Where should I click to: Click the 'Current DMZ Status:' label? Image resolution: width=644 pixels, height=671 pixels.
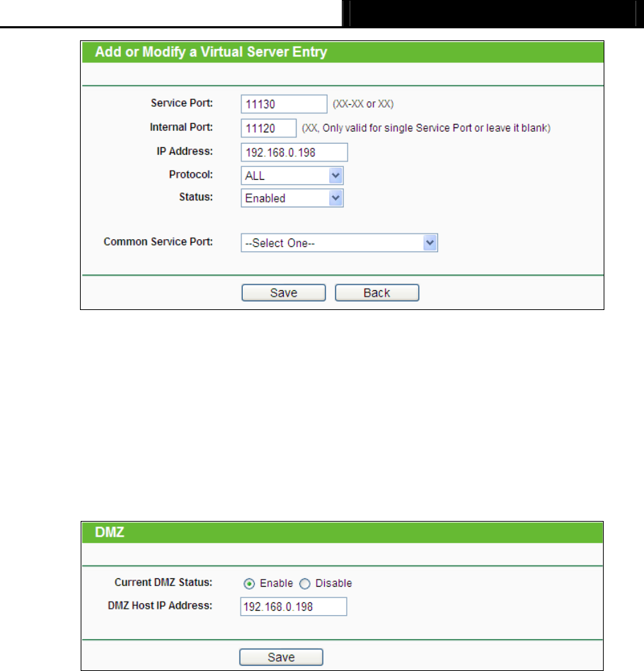163,583
